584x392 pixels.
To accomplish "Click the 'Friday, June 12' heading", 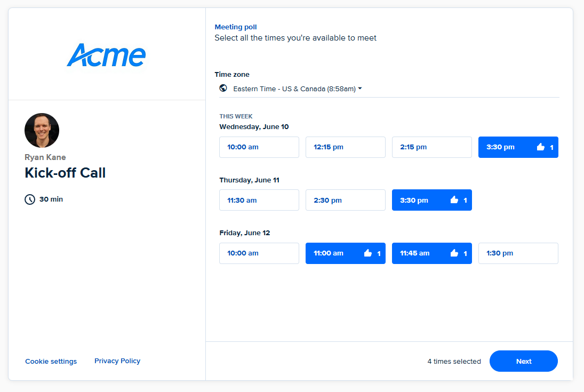I will [x=245, y=233].
